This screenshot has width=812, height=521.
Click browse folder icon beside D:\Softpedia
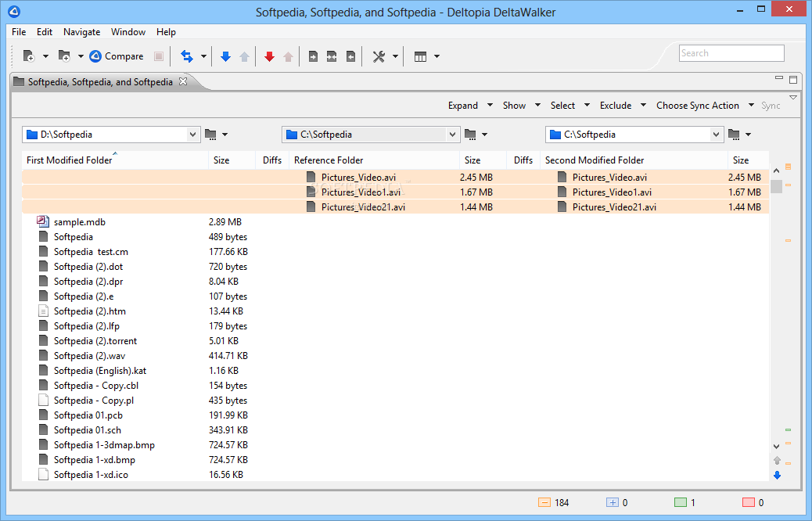[x=210, y=134]
